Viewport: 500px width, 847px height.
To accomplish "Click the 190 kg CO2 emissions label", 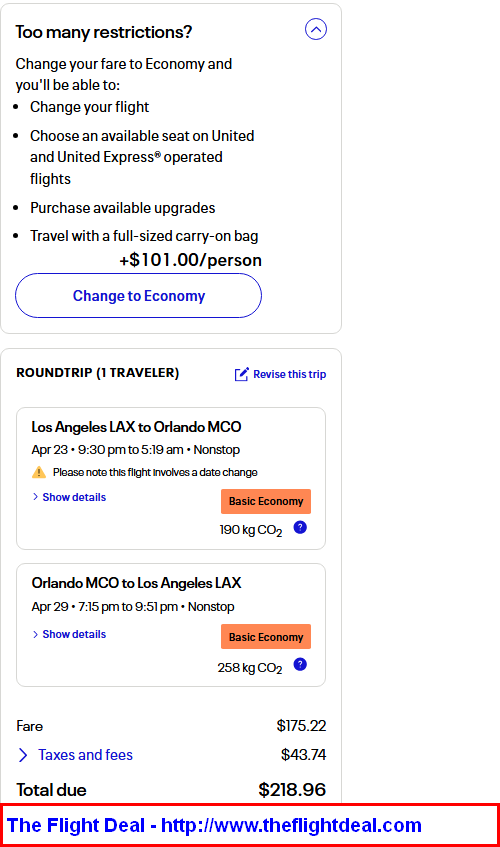I will click(251, 530).
